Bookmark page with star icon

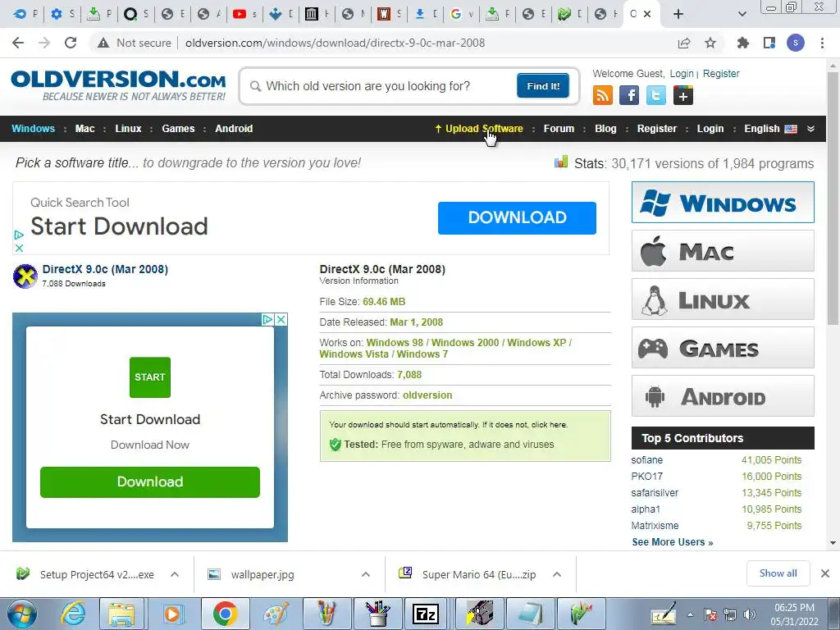(710, 43)
